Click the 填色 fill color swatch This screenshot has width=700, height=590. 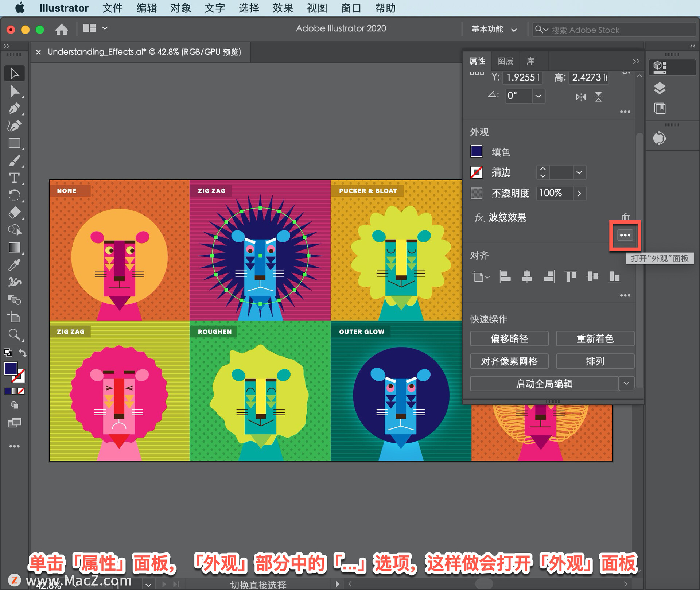(477, 151)
